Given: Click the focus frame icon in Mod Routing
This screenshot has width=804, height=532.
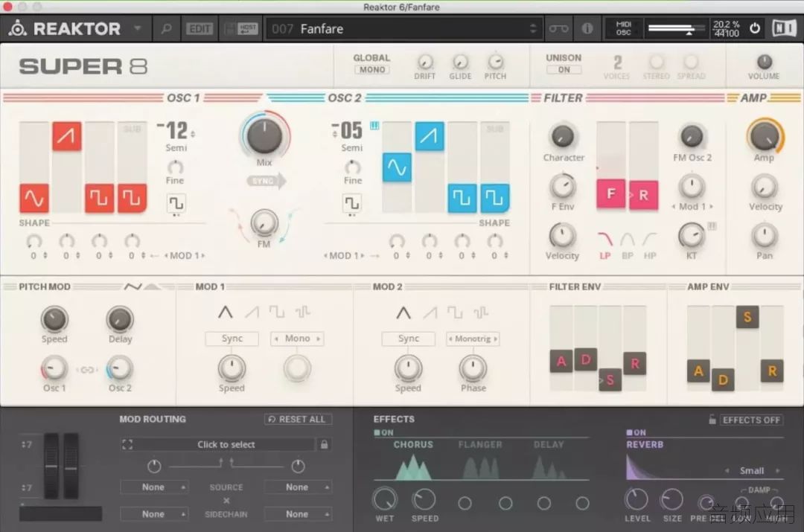Looking at the screenshot, I should point(127,444).
